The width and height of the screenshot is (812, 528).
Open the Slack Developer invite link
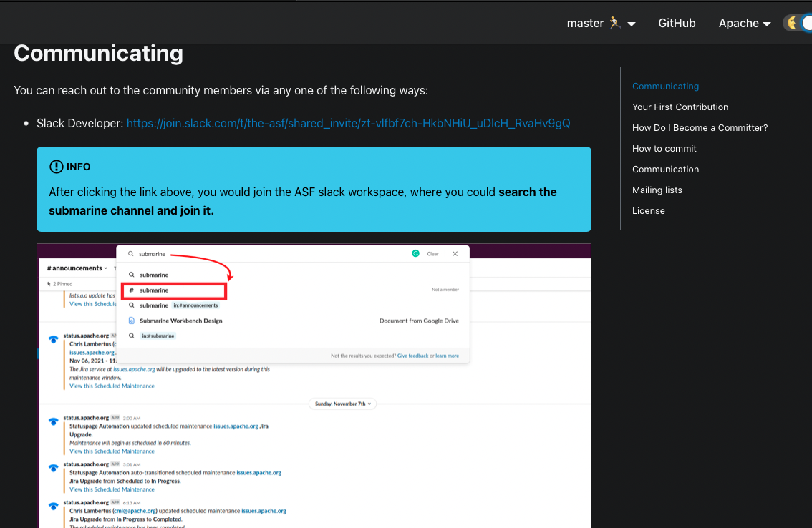click(348, 123)
